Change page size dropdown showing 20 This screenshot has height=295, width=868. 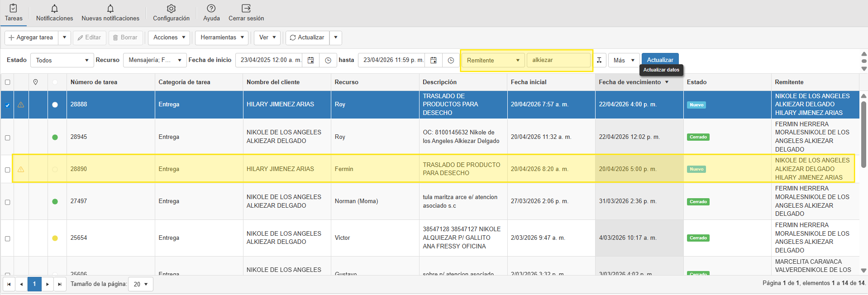(x=141, y=284)
